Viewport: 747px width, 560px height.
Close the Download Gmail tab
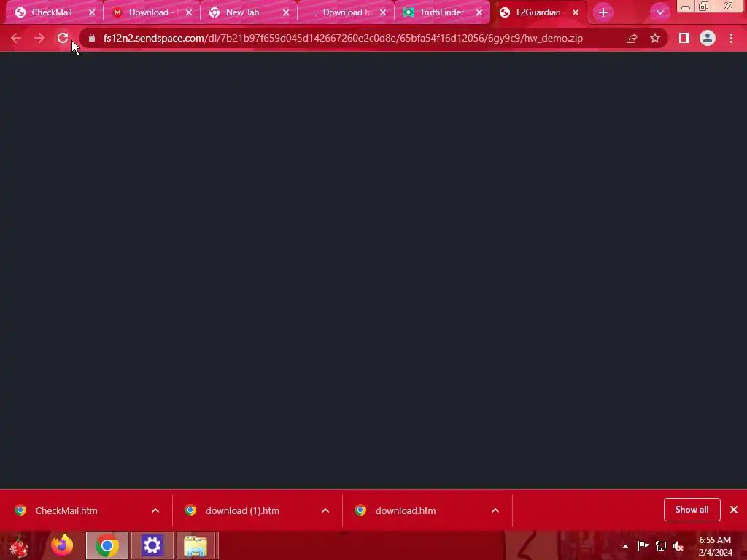point(189,12)
